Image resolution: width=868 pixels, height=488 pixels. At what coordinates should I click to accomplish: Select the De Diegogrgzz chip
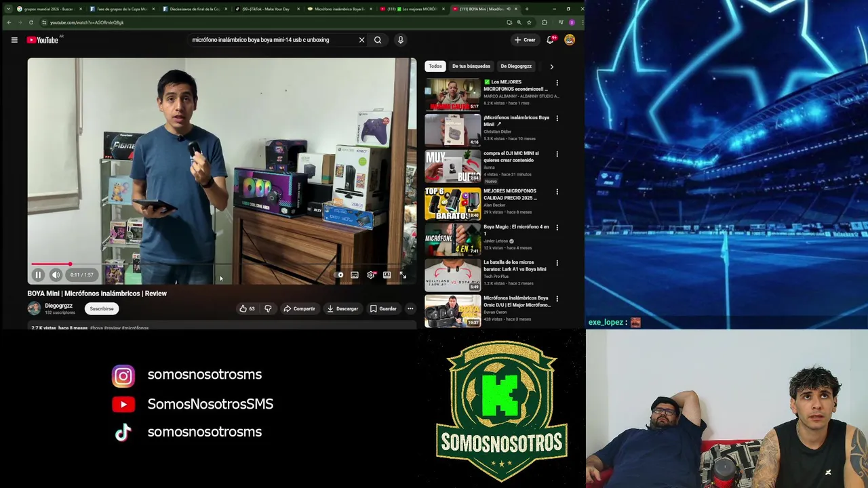tap(516, 66)
